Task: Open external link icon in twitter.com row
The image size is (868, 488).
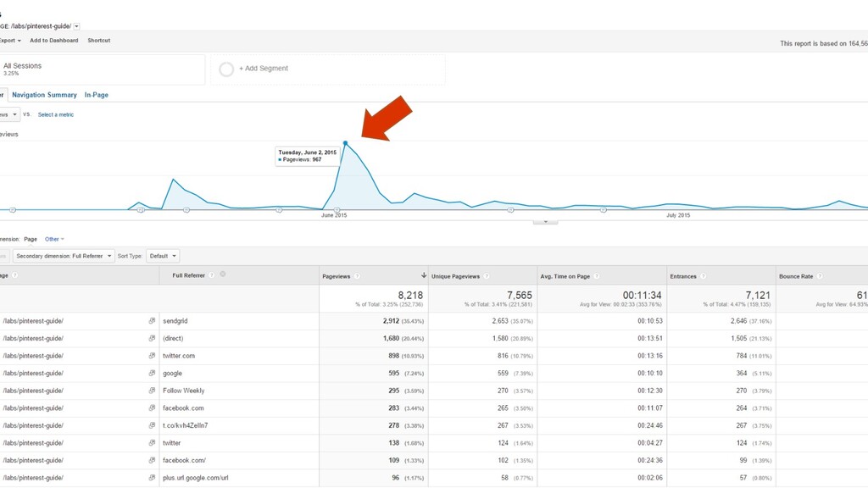Action: coord(152,356)
